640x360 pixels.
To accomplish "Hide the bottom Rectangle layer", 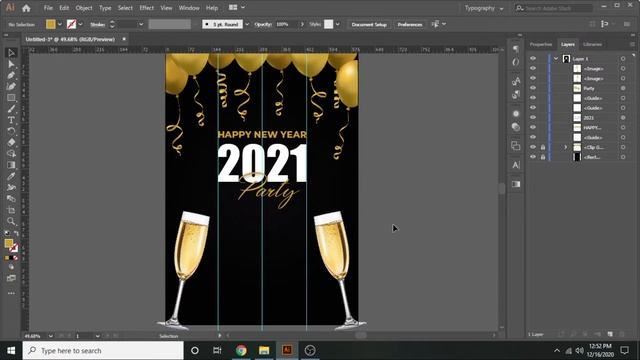I will pos(533,156).
